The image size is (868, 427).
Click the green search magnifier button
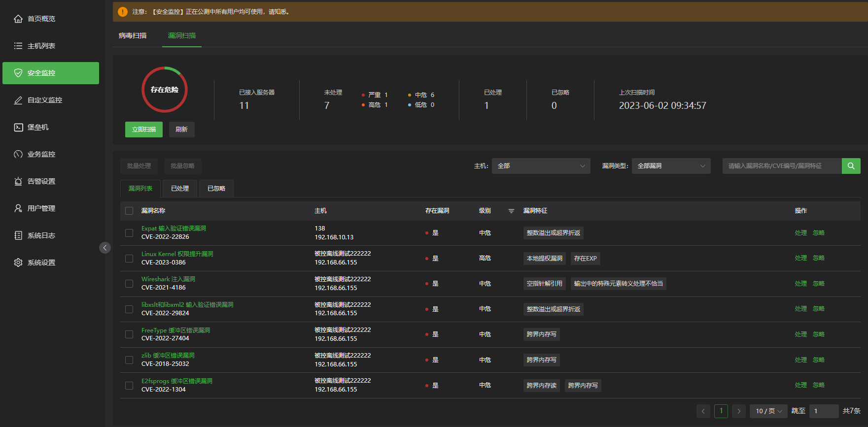tap(851, 166)
